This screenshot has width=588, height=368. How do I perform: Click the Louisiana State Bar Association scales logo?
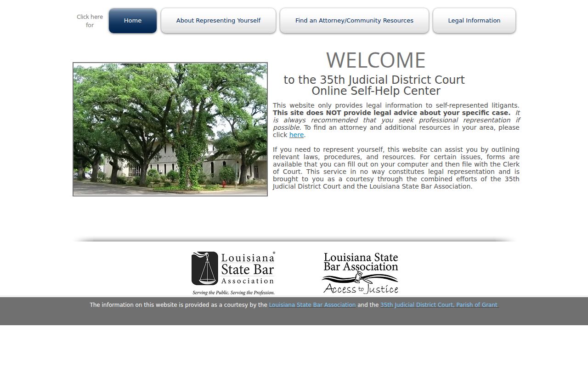tap(233, 273)
